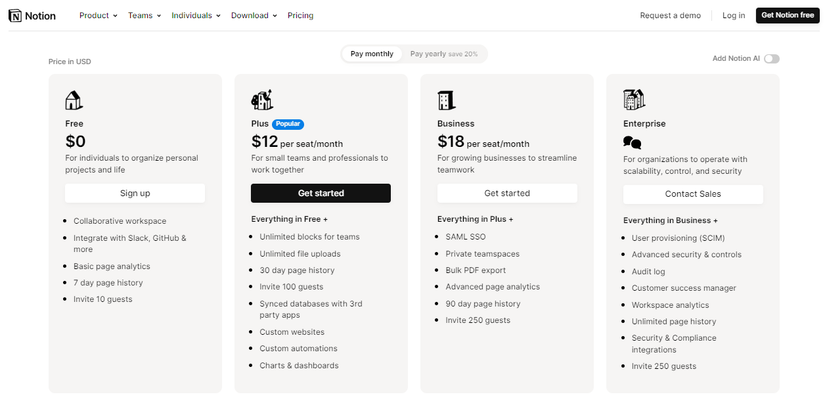Screen dimensions: 825x414
Task: Click the Get Notion free button
Action: pos(788,15)
